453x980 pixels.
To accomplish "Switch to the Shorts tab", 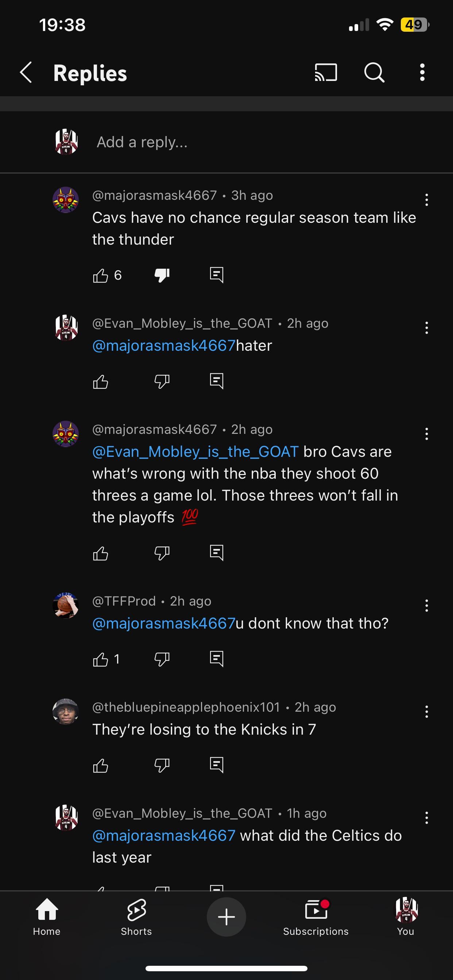I will pos(136,917).
